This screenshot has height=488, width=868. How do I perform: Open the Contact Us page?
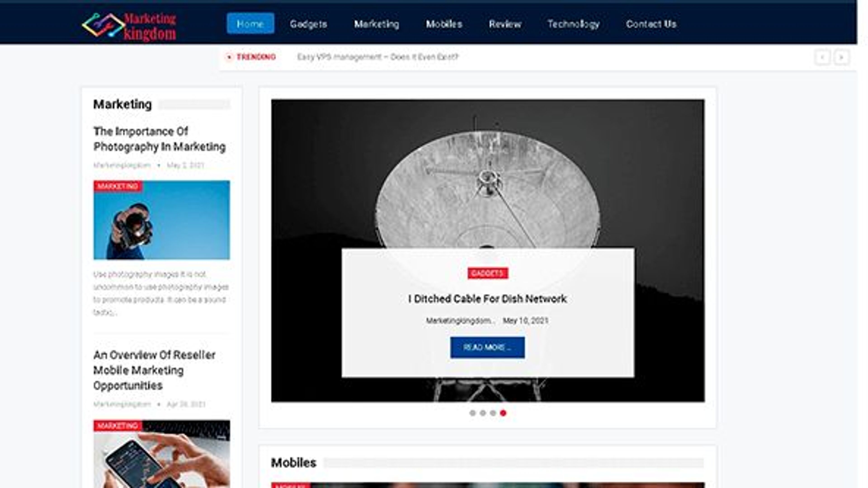pos(651,24)
